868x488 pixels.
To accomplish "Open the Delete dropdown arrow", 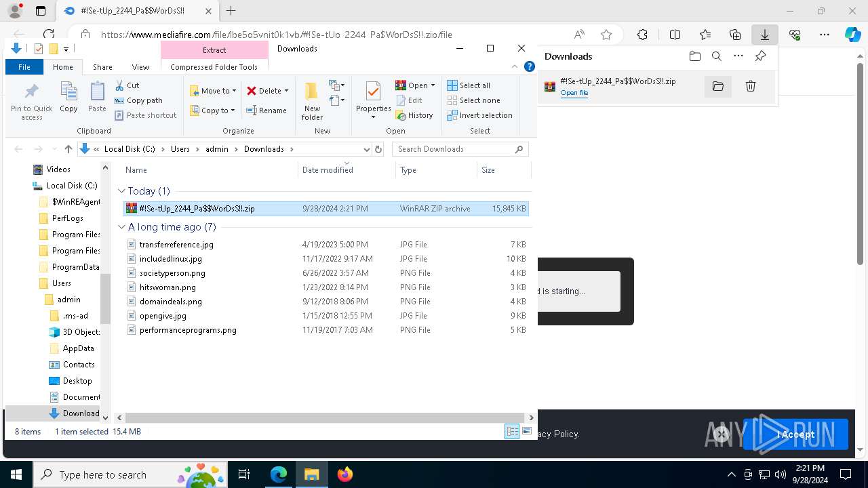I will pyautogui.click(x=286, y=91).
